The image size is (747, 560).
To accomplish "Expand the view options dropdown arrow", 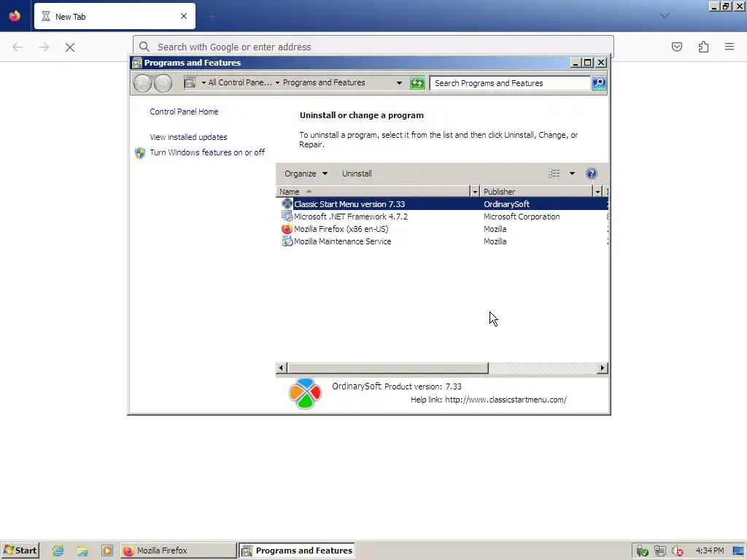I will click(x=572, y=174).
